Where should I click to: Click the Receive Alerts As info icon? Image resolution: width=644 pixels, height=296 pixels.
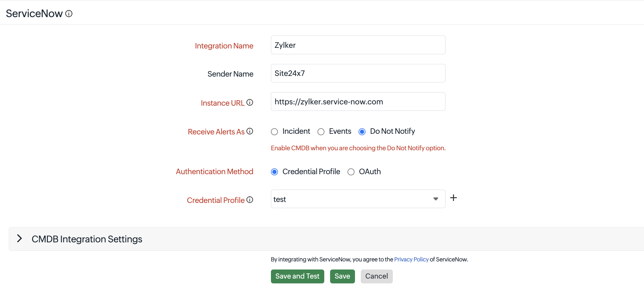[250, 131]
